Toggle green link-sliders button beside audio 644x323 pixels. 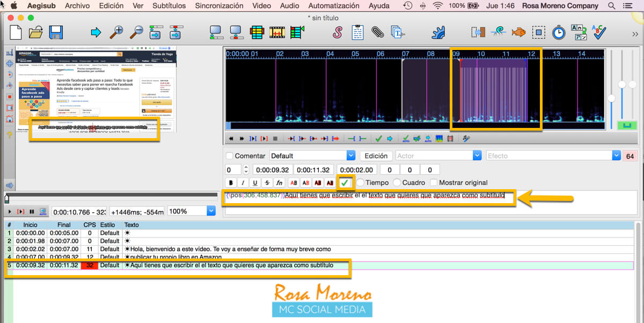(x=627, y=126)
